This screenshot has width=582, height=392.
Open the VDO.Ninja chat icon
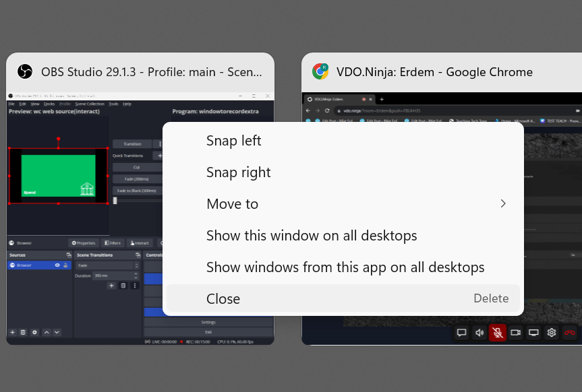pyautogui.click(x=461, y=333)
